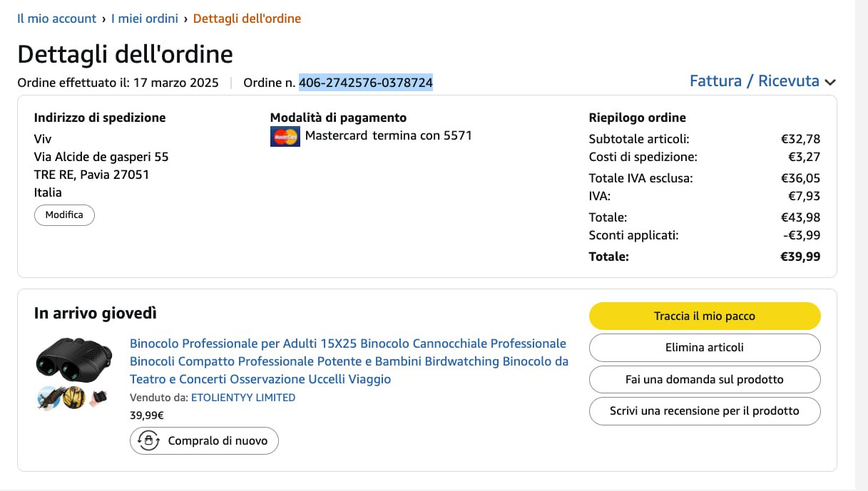
Task: Click the eagle mini image under the binoculars
Action: tap(48, 397)
